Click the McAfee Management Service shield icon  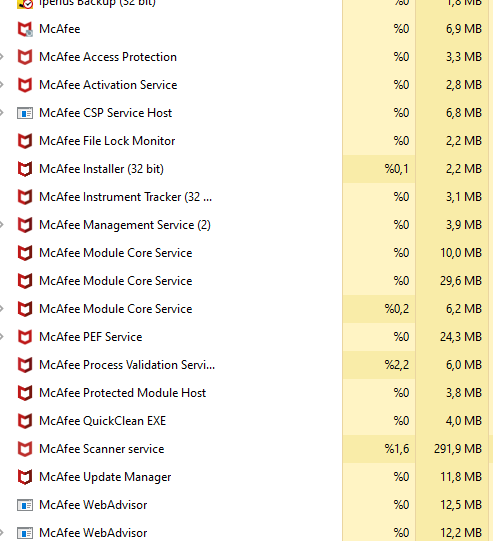(x=25, y=225)
